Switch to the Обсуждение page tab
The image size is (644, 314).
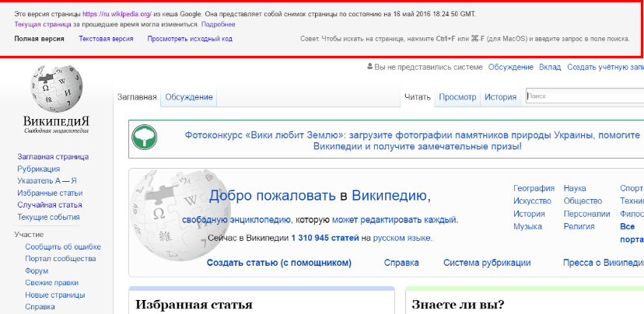189,97
